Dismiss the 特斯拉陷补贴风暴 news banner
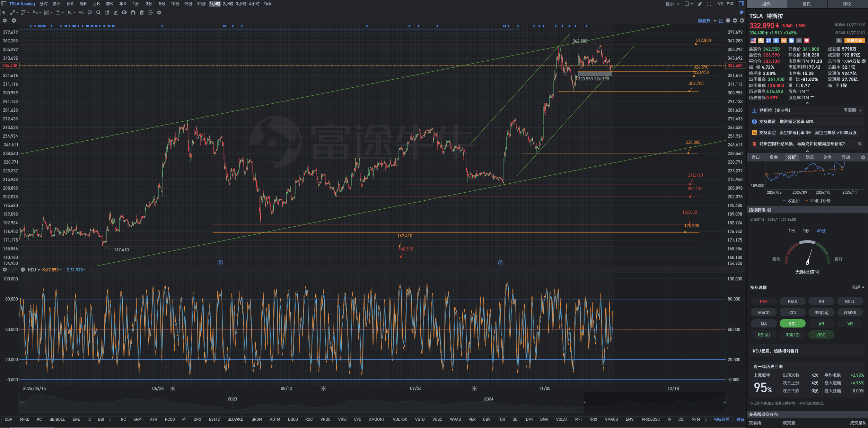868x428 pixels. click(x=859, y=144)
